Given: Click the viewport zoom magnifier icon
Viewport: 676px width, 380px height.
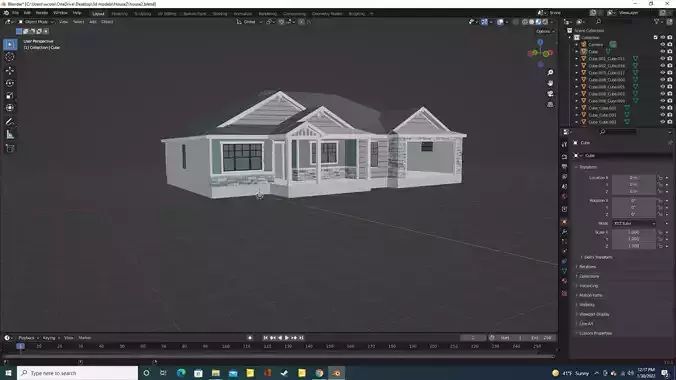Looking at the screenshot, I should point(550,72).
